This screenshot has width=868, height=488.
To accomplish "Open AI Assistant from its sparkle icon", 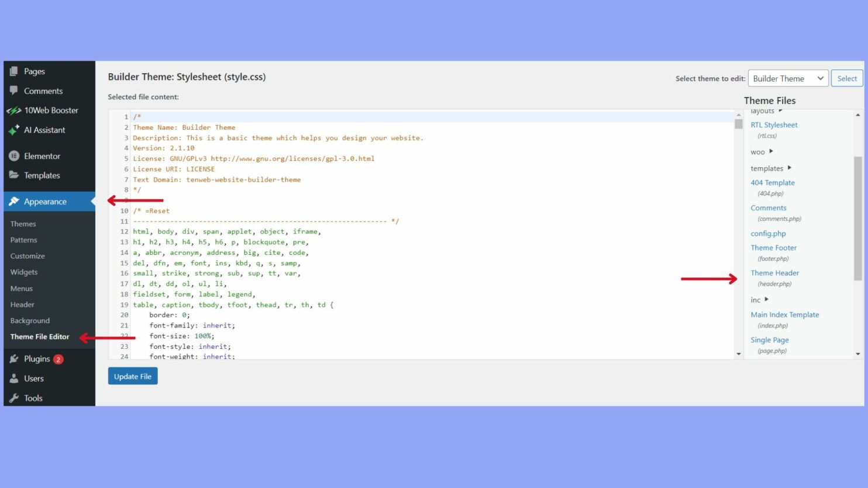I will [14, 130].
